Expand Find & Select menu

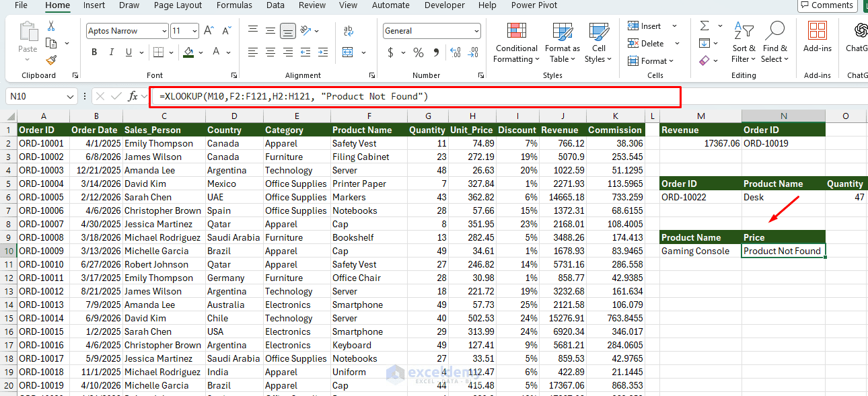(x=775, y=42)
